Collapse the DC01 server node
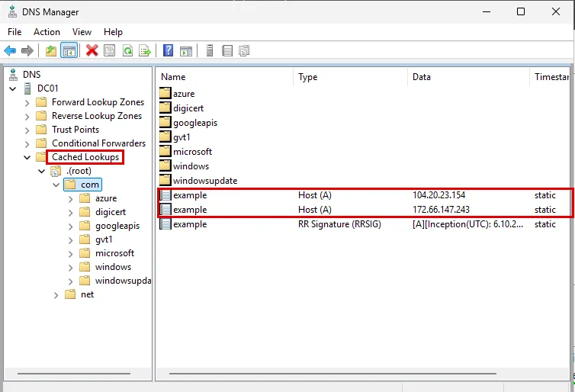Viewport: 575px width, 392px height. 13,88
